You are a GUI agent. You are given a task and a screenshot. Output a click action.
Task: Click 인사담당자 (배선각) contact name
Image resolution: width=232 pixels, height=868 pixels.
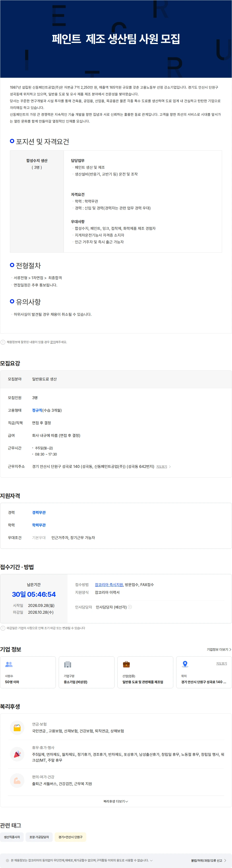coord(111,607)
